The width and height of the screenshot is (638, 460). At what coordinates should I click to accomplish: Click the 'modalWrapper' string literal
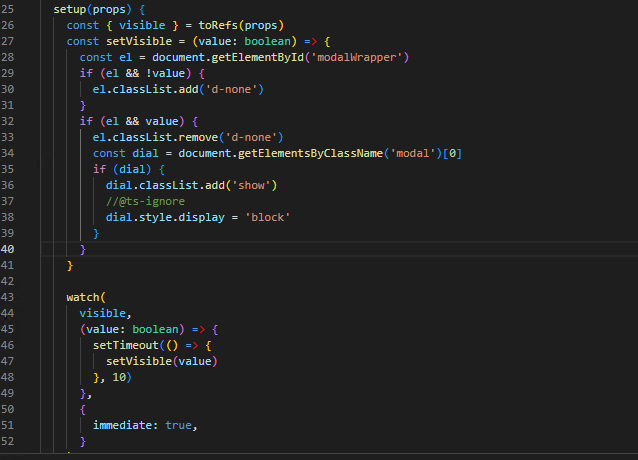point(356,57)
